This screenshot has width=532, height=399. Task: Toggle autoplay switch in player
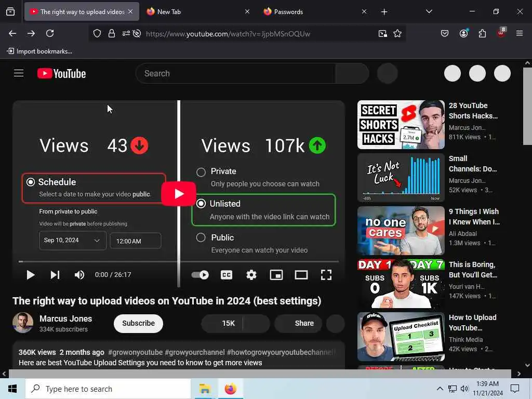200,275
